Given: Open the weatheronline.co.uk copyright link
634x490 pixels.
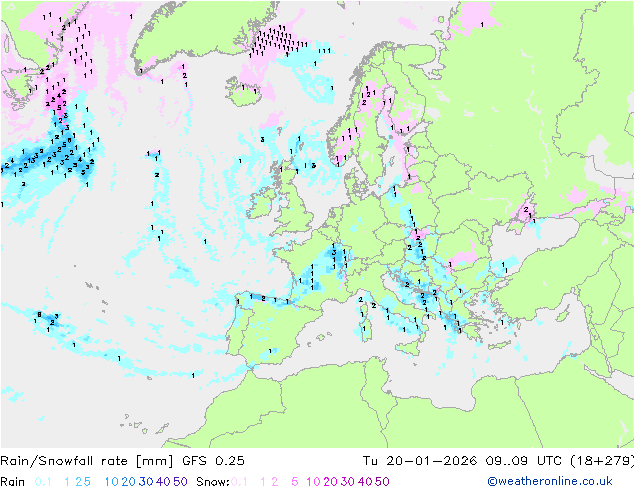Looking at the screenshot, I should point(550,481).
